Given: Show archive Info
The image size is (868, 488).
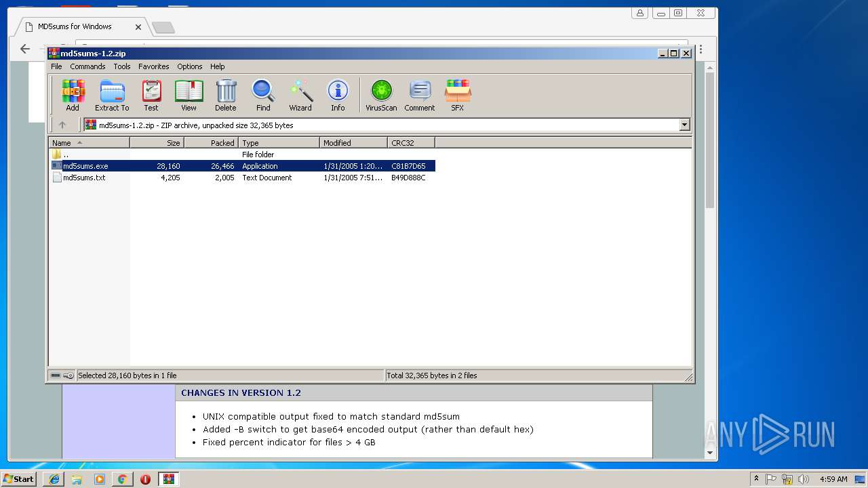Looking at the screenshot, I should [338, 95].
